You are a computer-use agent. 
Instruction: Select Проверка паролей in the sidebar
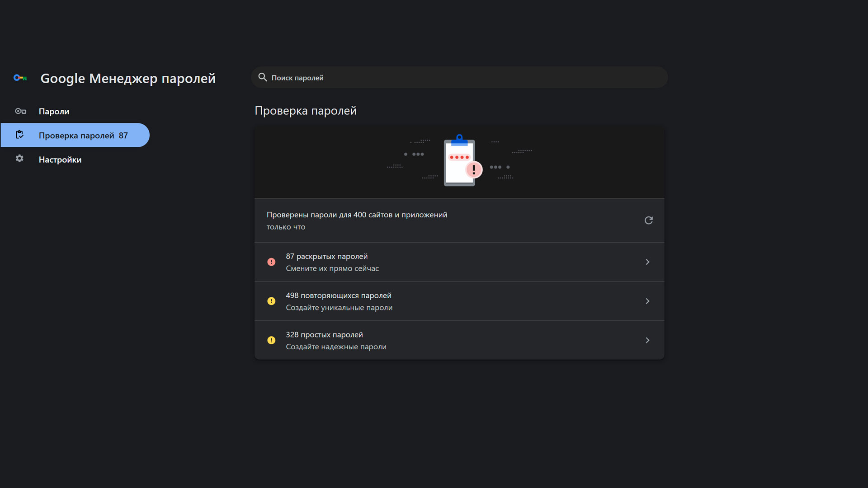pos(75,135)
